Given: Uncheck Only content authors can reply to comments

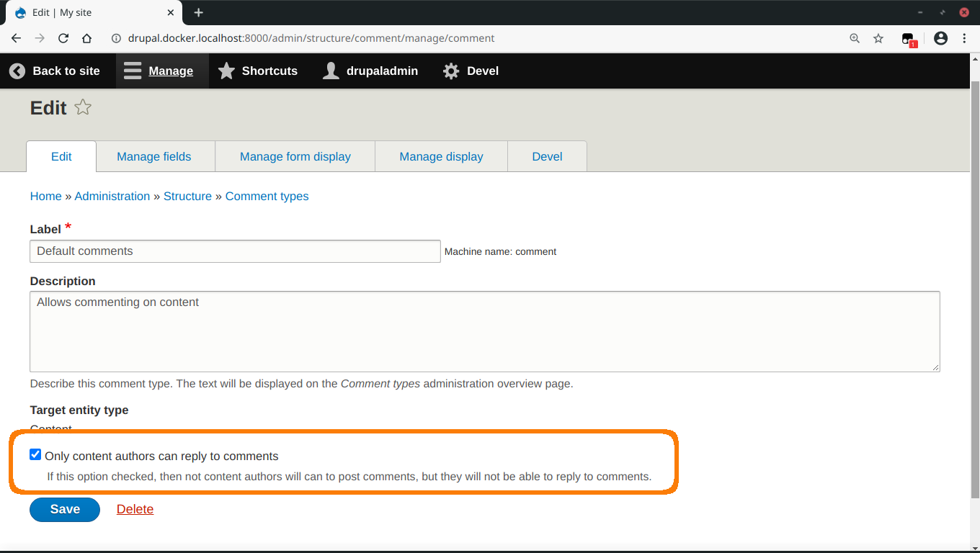Looking at the screenshot, I should [35, 454].
